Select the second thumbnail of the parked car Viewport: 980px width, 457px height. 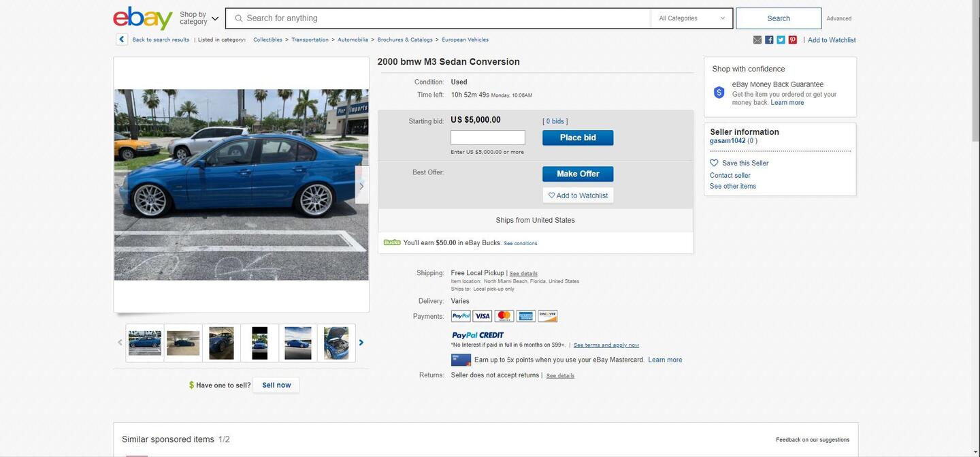[x=183, y=343]
